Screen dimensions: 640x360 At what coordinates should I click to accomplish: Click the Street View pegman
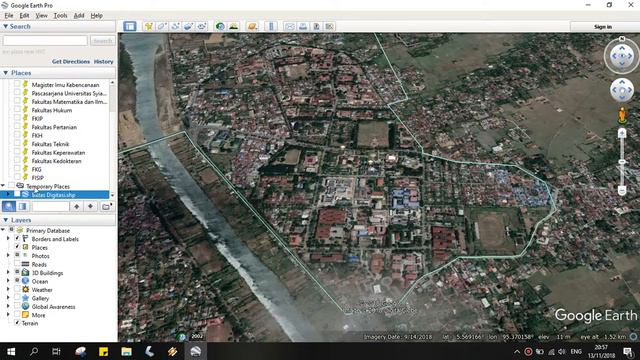pyautogui.click(x=622, y=116)
